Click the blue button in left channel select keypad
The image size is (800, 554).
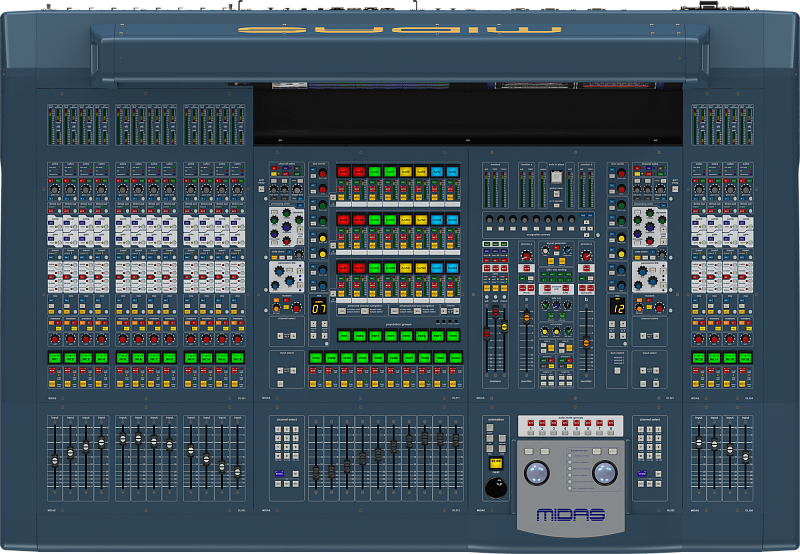[278, 473]
